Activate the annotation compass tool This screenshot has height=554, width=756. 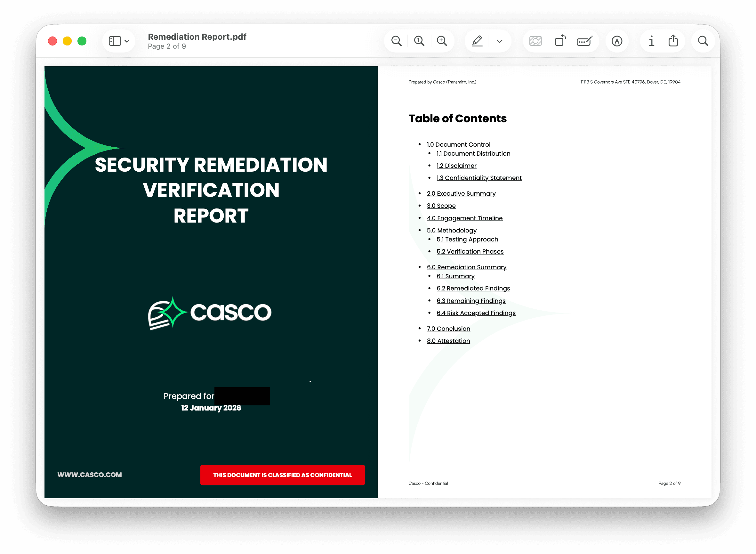[x=617, y=41]
